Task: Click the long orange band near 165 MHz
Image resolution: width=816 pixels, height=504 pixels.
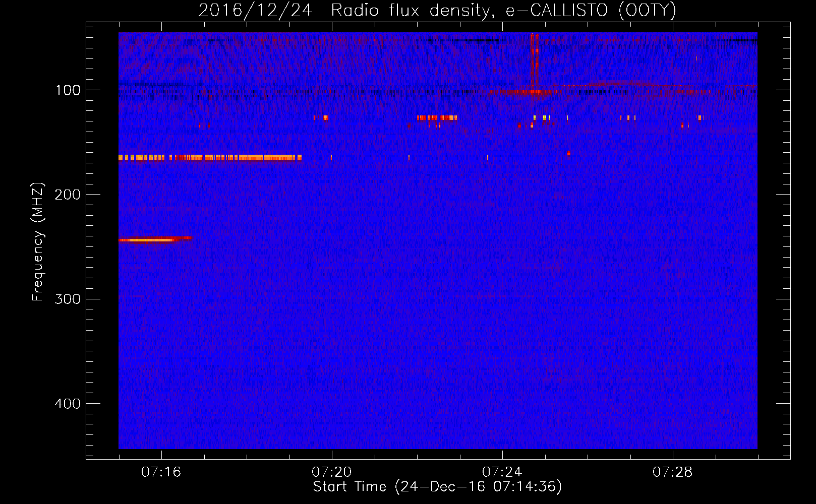Action: tap(210, 158)
